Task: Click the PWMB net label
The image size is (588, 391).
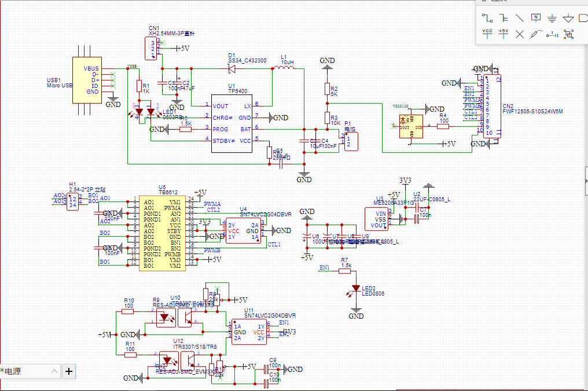Action: (212, 250)
